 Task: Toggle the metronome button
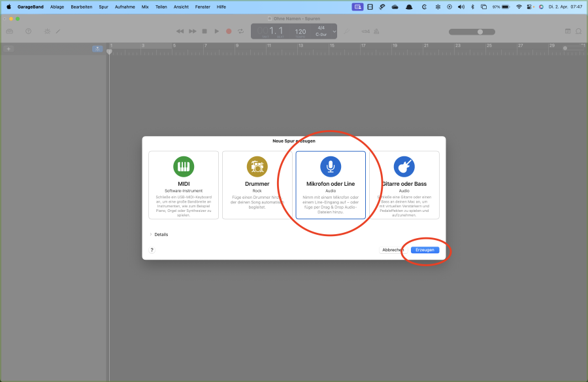pos(378,31)
